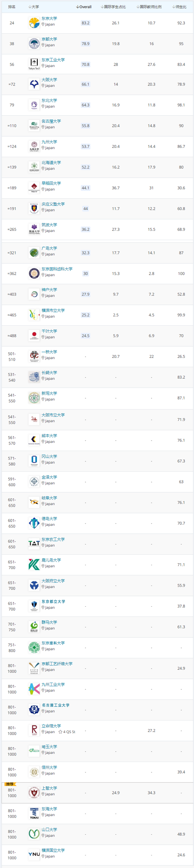
Task: Click the Osaka University logo
Action: (x=34, y=84)
